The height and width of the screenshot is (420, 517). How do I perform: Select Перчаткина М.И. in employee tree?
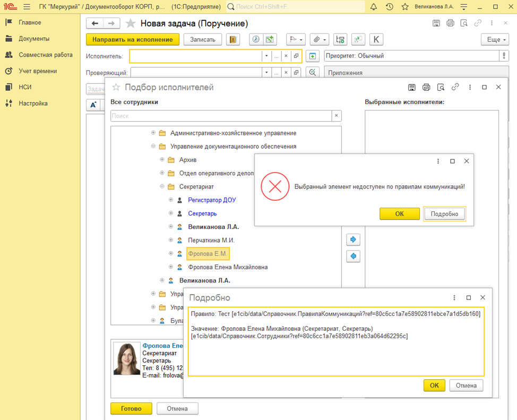[x=211, y=240]
